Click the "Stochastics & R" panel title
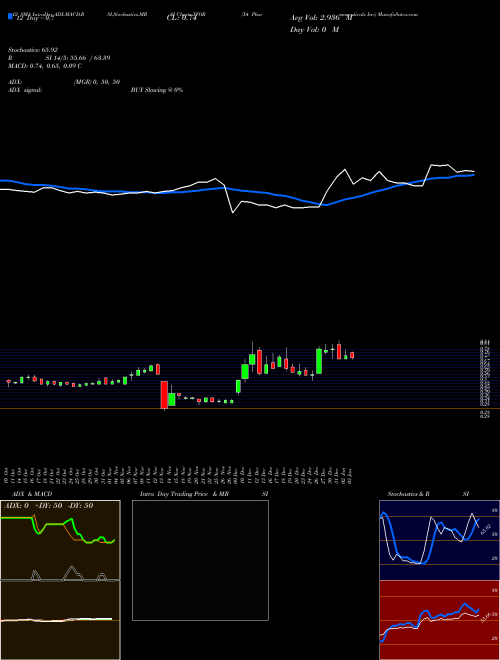The height and width of the screenshot is (660, 500). 408,494
